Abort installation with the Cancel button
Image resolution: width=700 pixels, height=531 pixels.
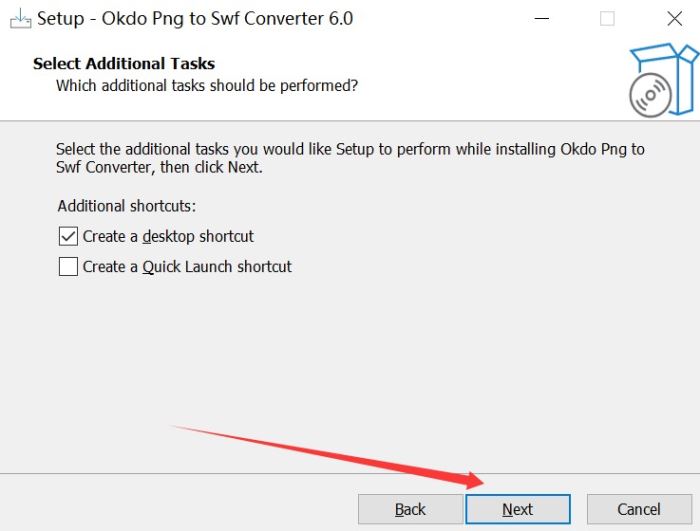tap(638, 509)
